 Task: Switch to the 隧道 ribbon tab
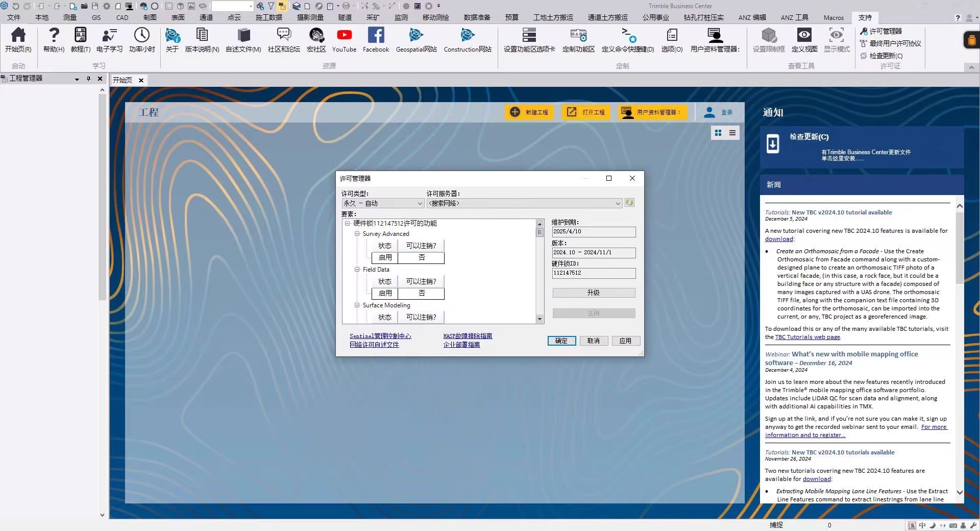[345, 17]
